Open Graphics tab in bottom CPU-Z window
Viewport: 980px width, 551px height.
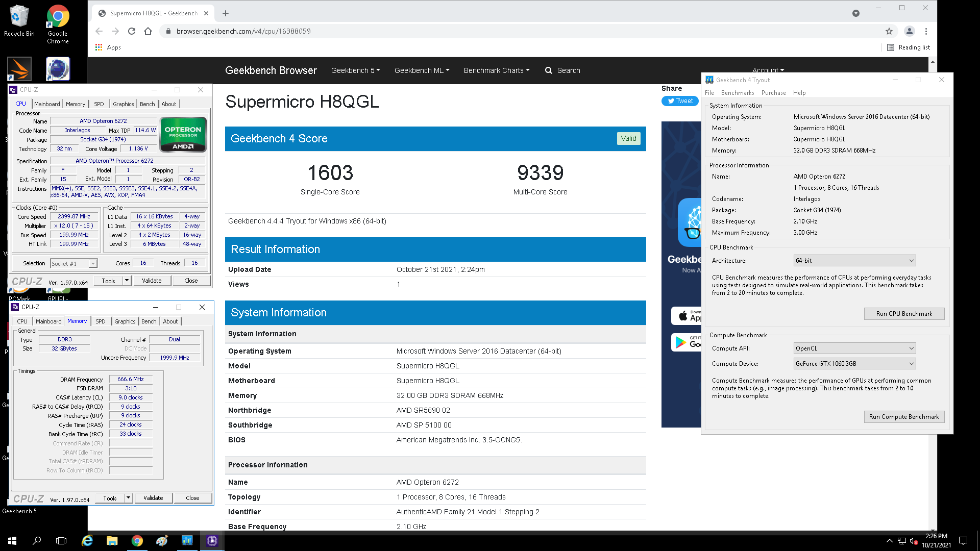click(x=125, y=321)
